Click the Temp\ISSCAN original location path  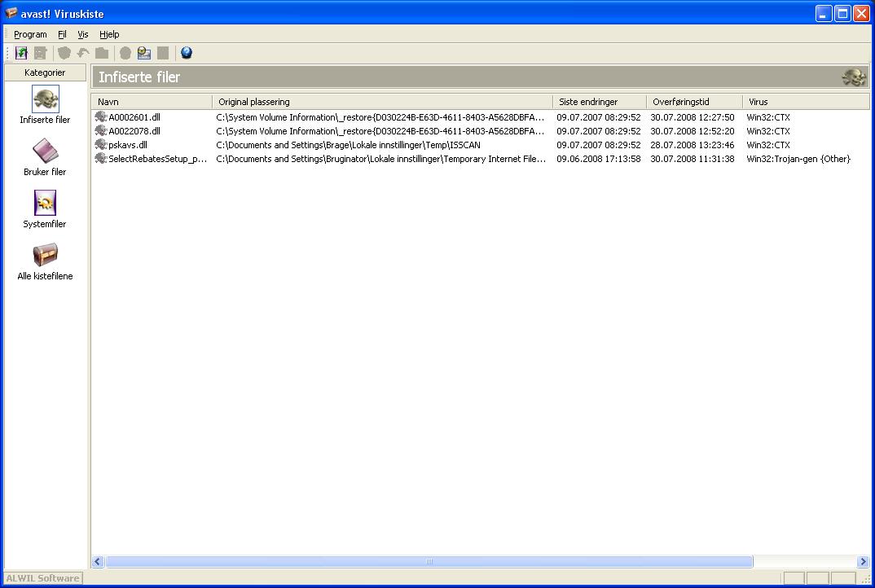[x=348, y=145]
